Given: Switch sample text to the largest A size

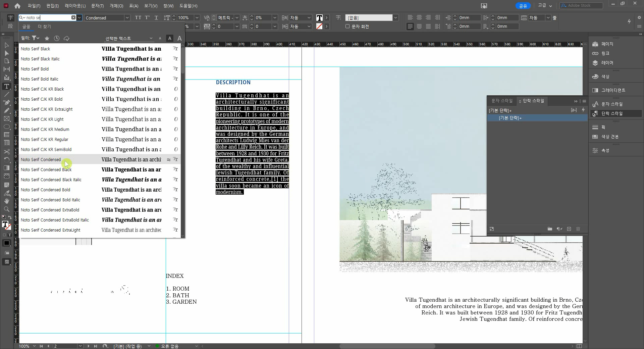Looking at the screenshot, I should (179, 38).
